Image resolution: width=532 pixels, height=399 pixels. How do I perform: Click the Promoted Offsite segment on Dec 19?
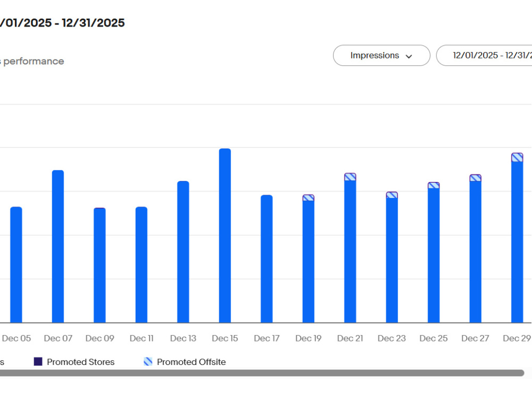309,198
